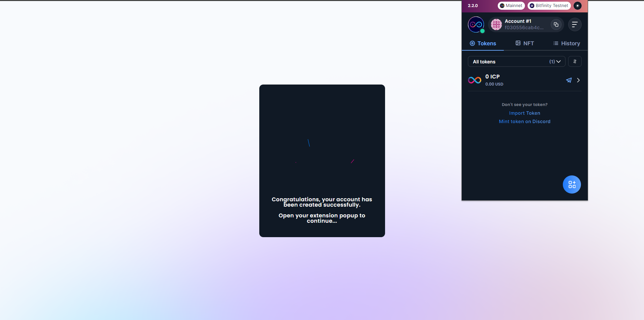Switch to the NFT tab
The width and height of the screenshot is (644, 320).
[x=525, y=43]
